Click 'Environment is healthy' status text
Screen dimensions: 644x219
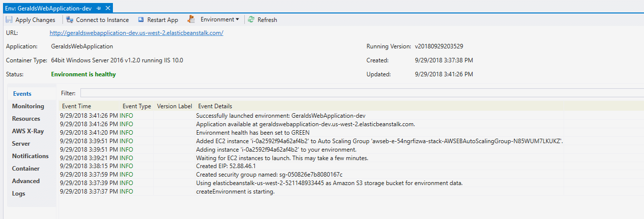(83, 74)
